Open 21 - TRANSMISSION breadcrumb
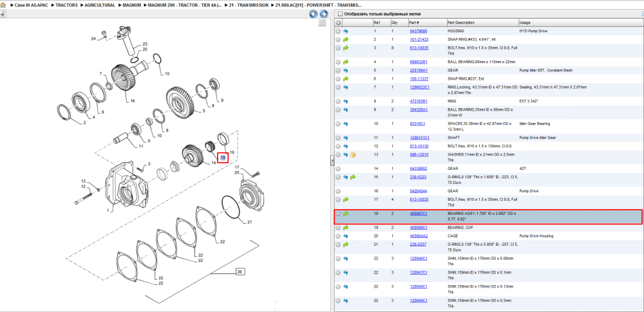 coord(248,5)
